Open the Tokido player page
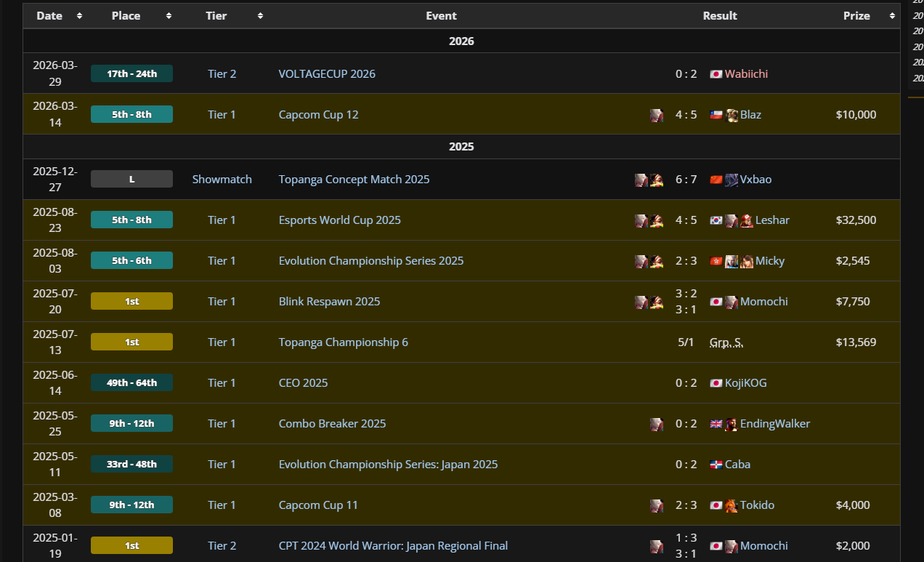 pyautogui.click(x=758, y=505)
